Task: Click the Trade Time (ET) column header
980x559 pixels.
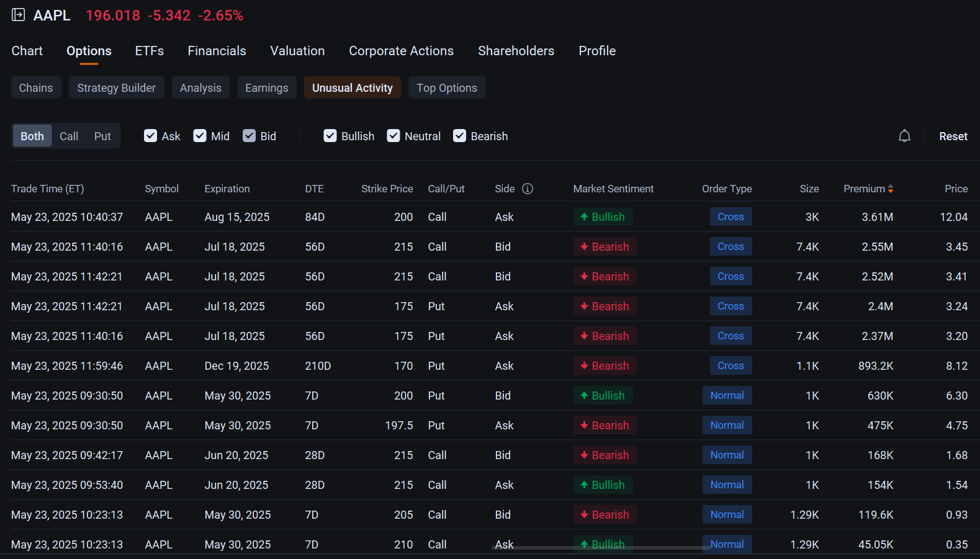Action: 47,189
